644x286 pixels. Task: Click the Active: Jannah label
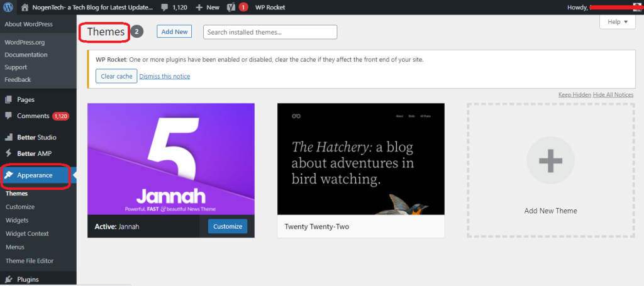tap(116, 226)
